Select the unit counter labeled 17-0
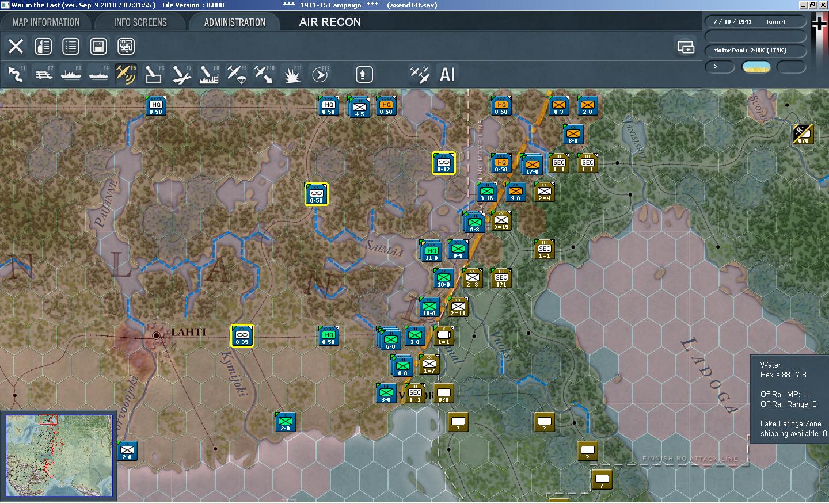The width and height of the screenshot is (829, 504). click(x=532, y=164)
